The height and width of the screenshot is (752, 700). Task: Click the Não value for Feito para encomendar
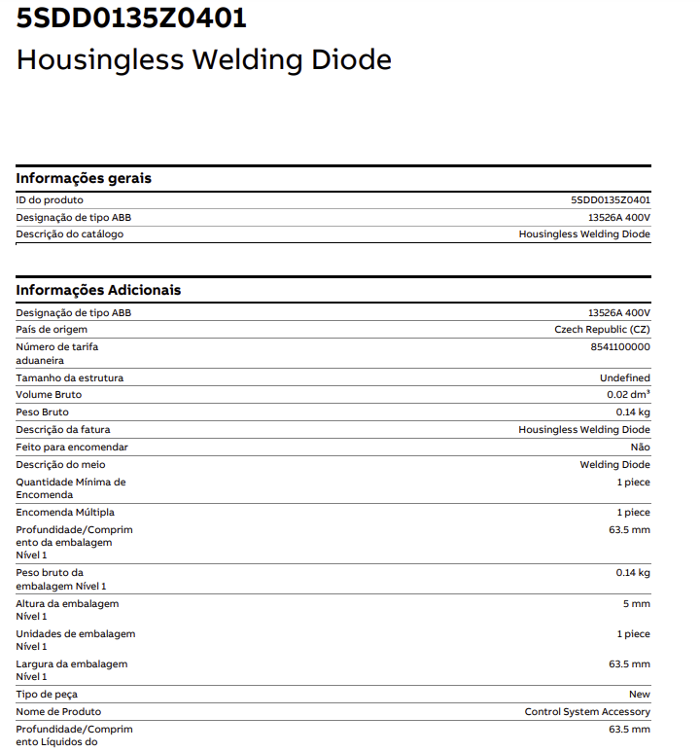tap(640, 448)
